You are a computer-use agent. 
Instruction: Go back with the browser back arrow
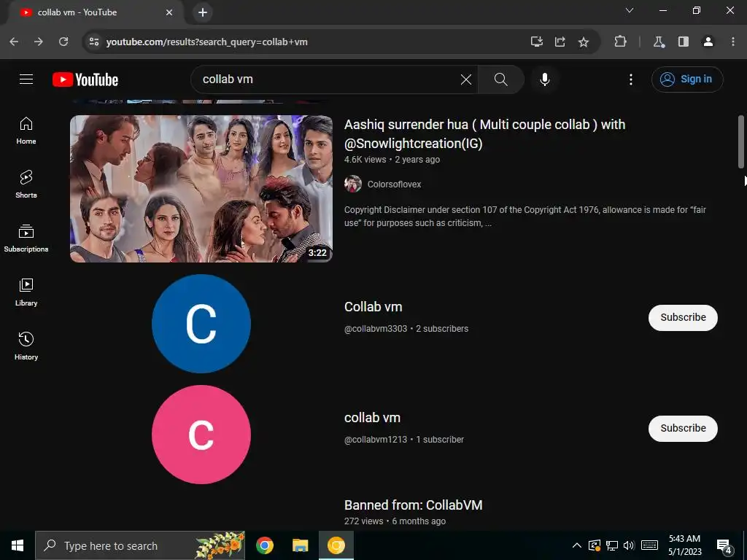14,42
